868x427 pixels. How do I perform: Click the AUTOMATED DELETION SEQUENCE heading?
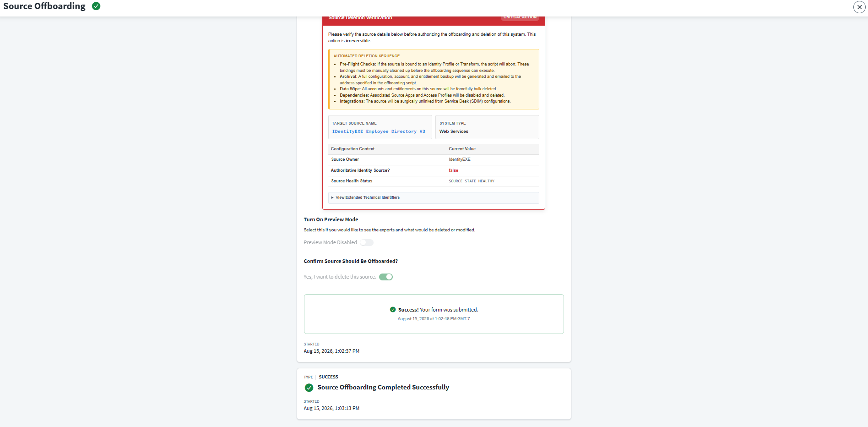[x=366, y=56]
